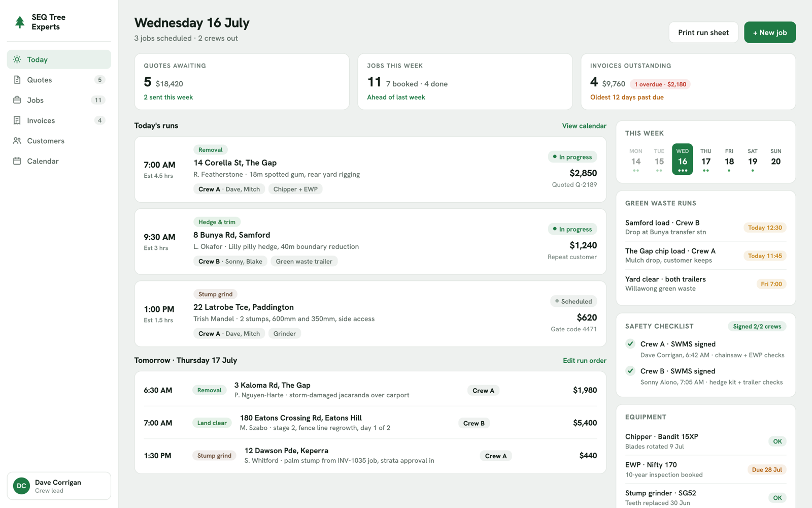
Task: Click the Calendar icon in sidebar
Action: 17,161
